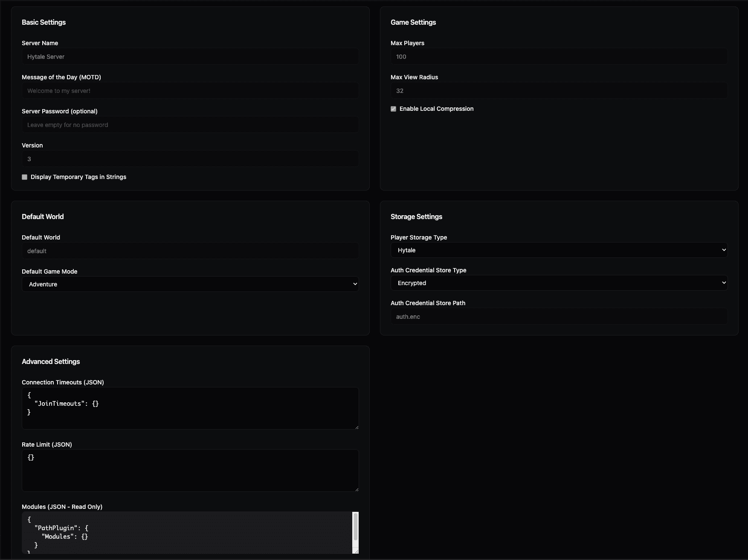The image size is (748, 560).
Task: Select the Version number field
Action: coord(190,158)
